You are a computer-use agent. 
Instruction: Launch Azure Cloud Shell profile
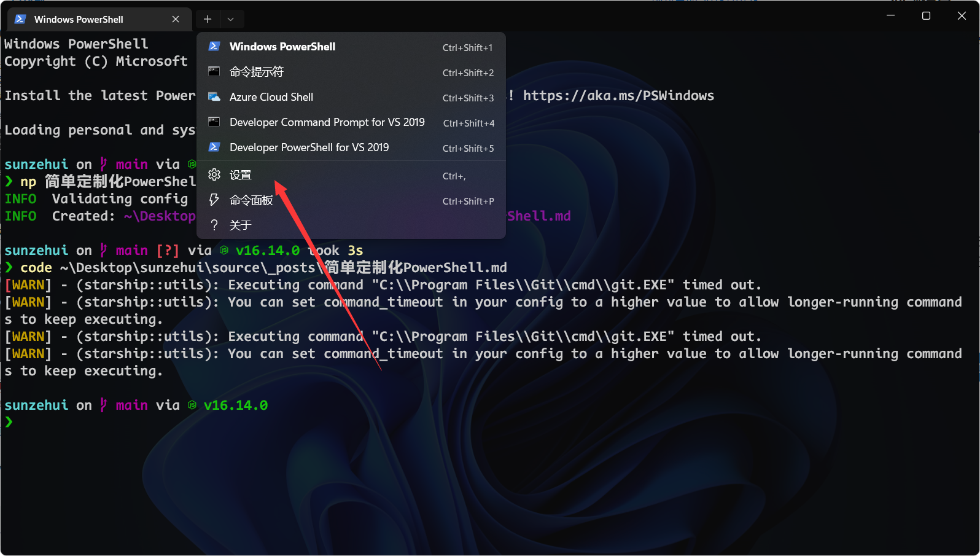pyautogui.click(x=351, y=97)
